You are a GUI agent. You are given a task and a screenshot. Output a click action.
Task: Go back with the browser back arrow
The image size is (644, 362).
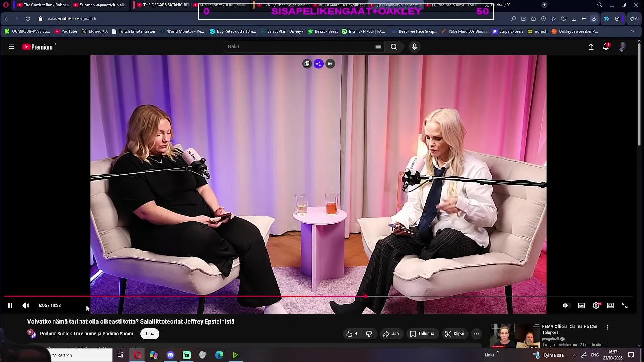click(6, 19)
